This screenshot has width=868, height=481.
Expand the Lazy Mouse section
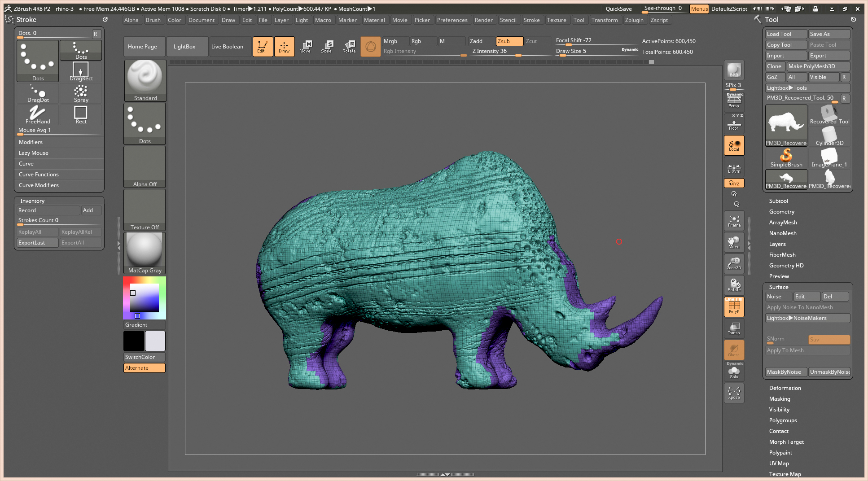tap(34, 153)
